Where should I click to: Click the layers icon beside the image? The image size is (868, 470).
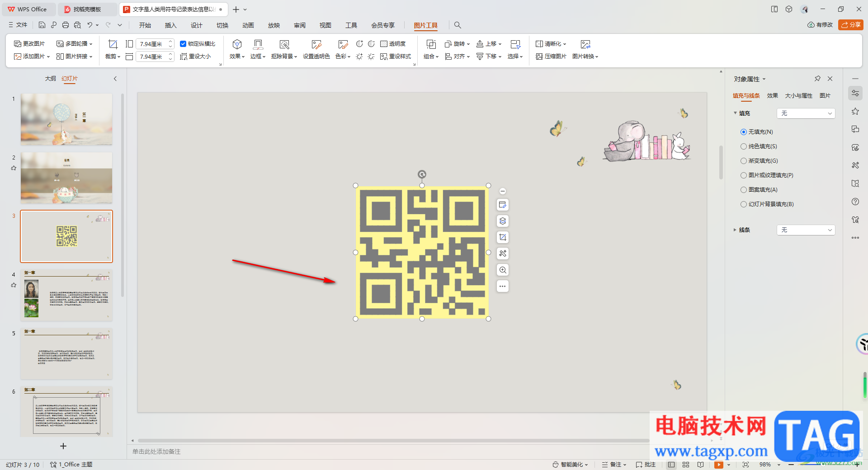(502, 221)
